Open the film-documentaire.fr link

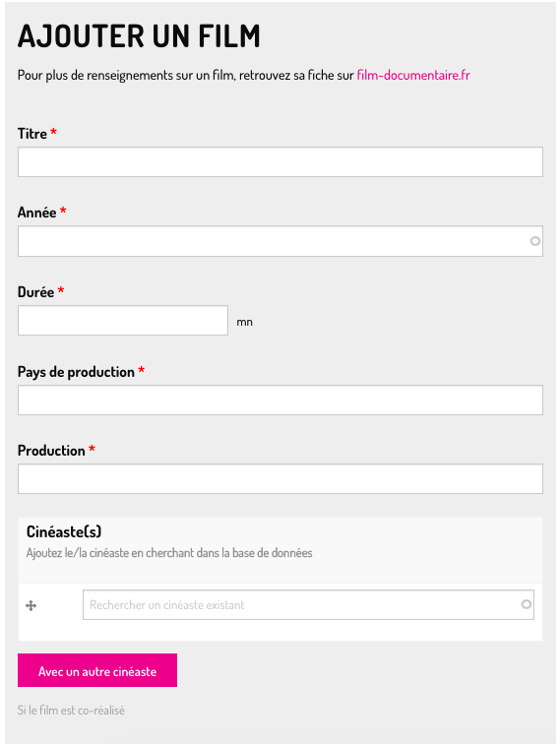click(413, 75)
